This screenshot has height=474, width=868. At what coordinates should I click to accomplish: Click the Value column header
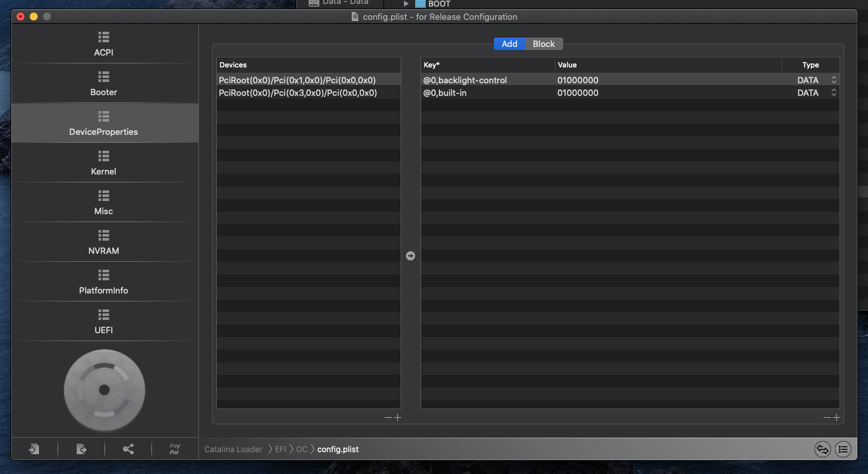[x=668, y=65]
